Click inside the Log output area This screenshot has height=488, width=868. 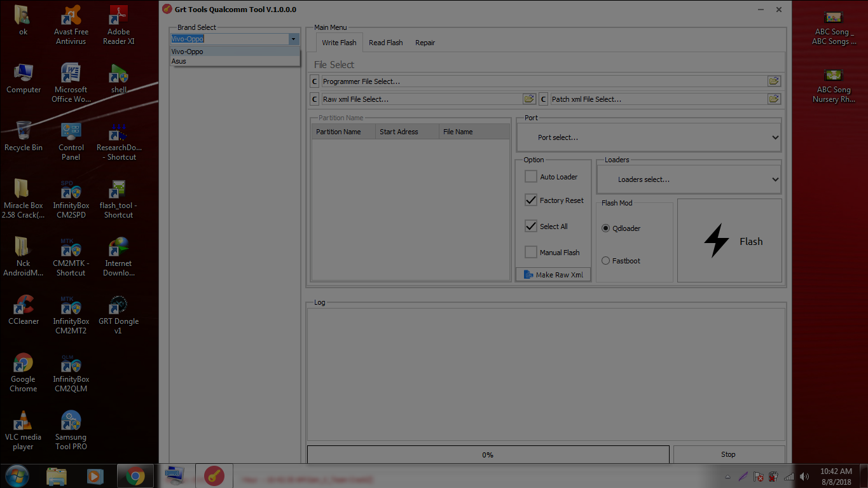tap(546, 374)
